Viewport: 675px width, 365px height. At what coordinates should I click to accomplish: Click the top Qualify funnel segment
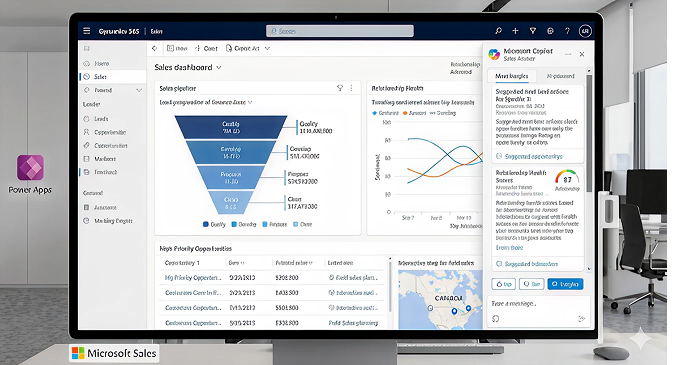[x=231, y=127]
